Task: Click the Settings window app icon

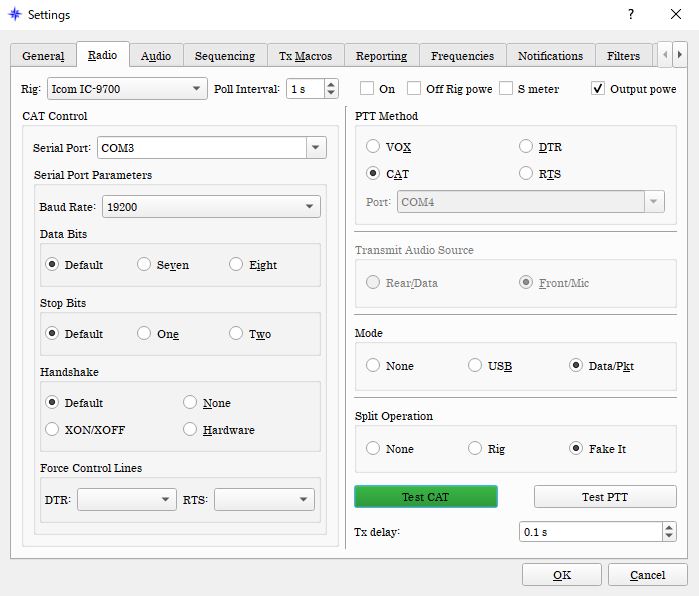Action: (14, 15)
